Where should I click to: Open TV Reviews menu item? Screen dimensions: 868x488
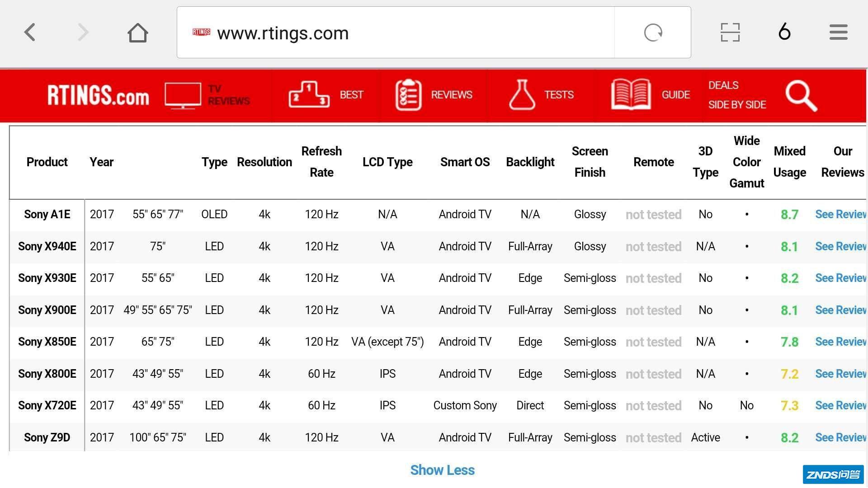click(229, 95)
